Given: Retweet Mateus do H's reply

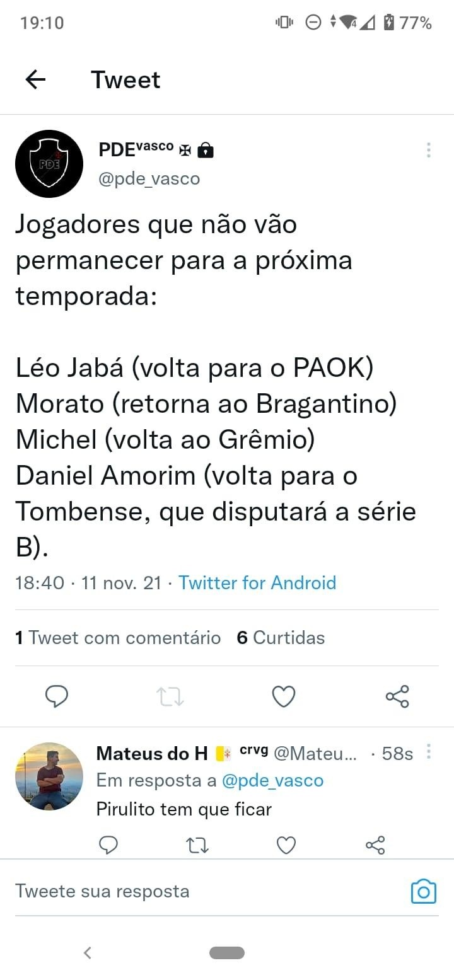Looking at the screenshot, I should point(198,845).
